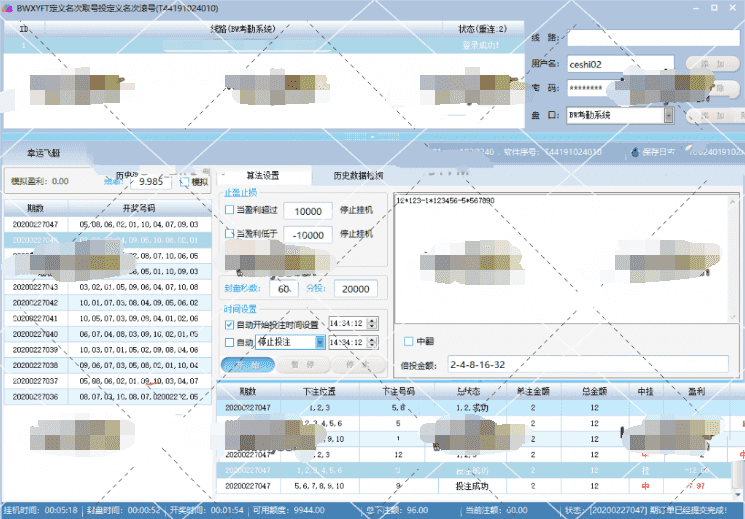Click 挂机时间: 00:05:18 in status bar

click(40, 510)
